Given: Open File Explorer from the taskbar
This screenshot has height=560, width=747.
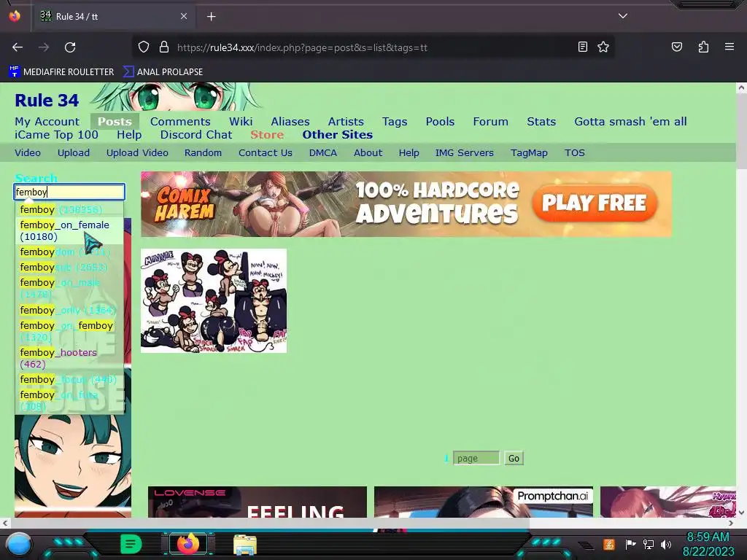Looking at the screenshot, I should pyautogui.click(x=245, y=545).
